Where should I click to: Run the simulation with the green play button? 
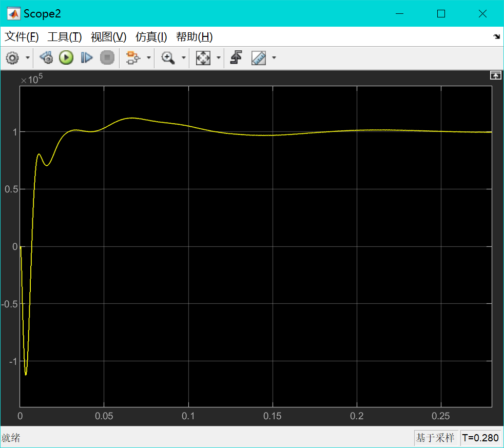point(66,58)
